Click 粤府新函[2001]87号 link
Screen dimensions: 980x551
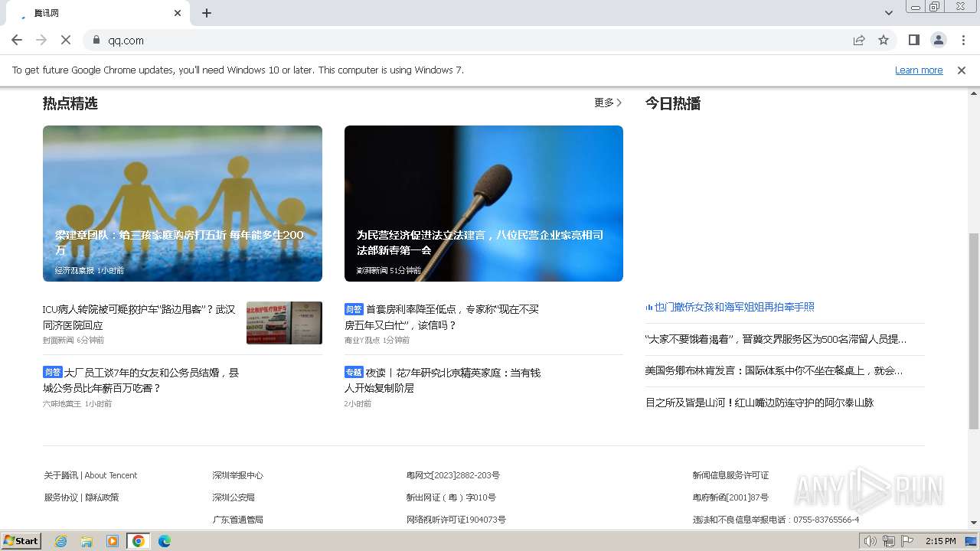730,497
